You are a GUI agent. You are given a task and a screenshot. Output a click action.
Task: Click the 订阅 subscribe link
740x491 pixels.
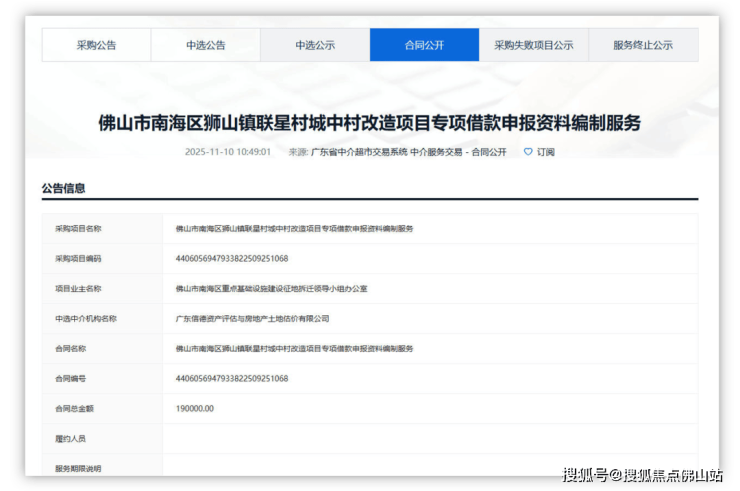click(545, 152)
